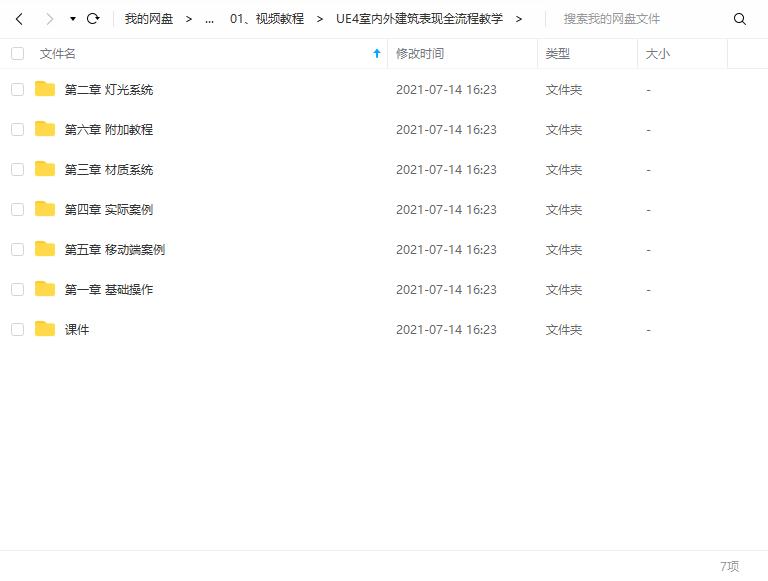Check the 第四章 实际案例 checkbox
Image resolution: width=768 pixels, height=581 pixels.
pyautogui.click(x=18, y=209)
